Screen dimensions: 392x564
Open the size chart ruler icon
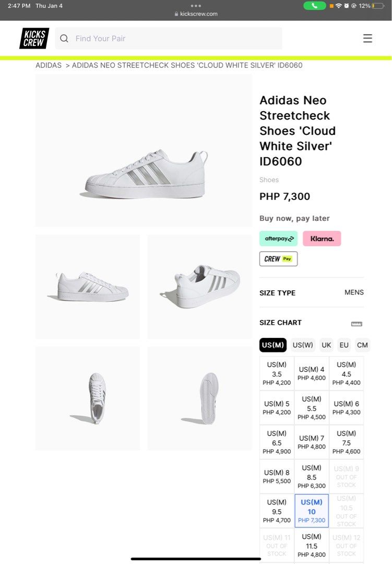pos(357,323)
